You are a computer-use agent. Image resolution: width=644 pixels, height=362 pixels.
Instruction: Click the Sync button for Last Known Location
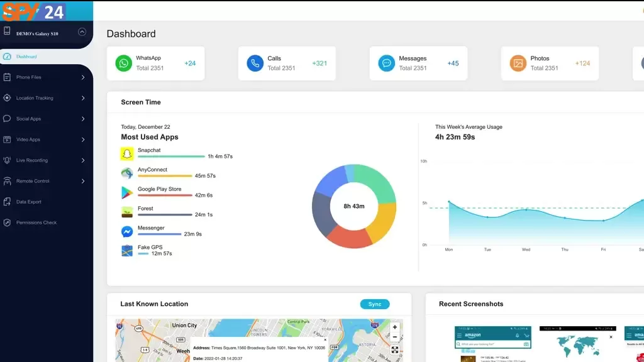click(375, 304)
